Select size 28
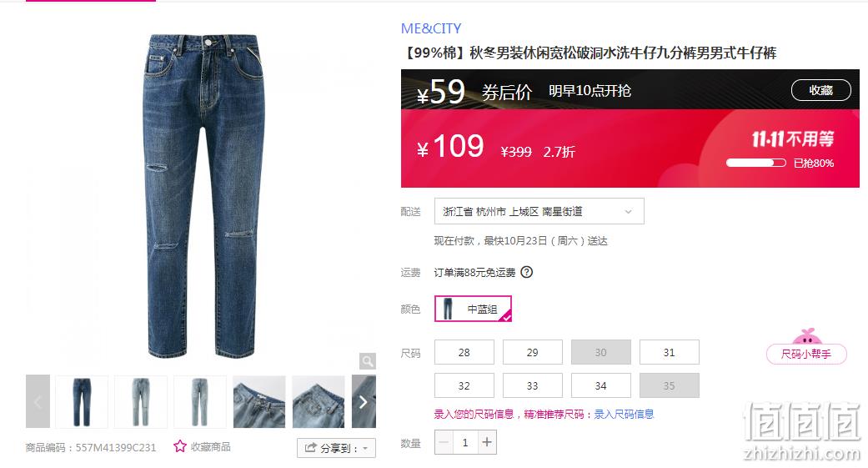Screen dimensions: 868x468 click(464, 352)
